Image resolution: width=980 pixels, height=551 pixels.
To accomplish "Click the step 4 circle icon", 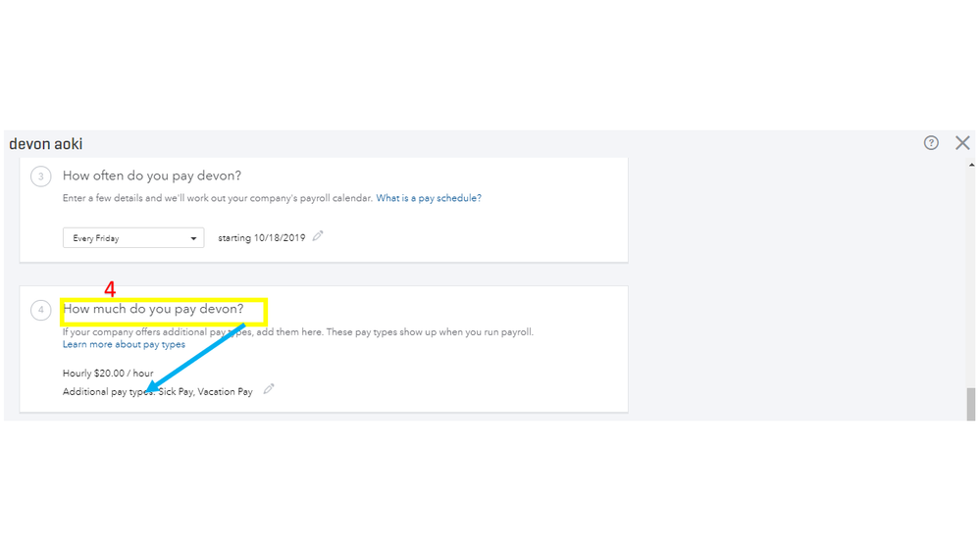I will (x=41, y=310).
